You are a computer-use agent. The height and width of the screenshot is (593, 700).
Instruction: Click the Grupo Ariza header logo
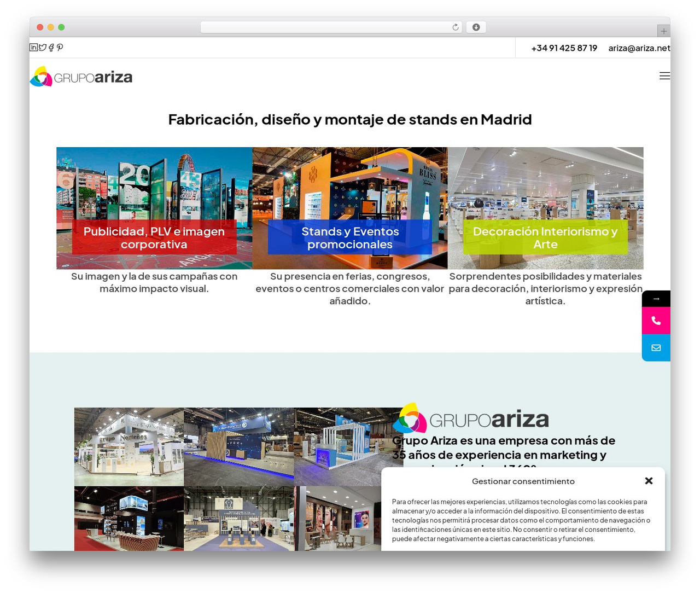[81, 77]
